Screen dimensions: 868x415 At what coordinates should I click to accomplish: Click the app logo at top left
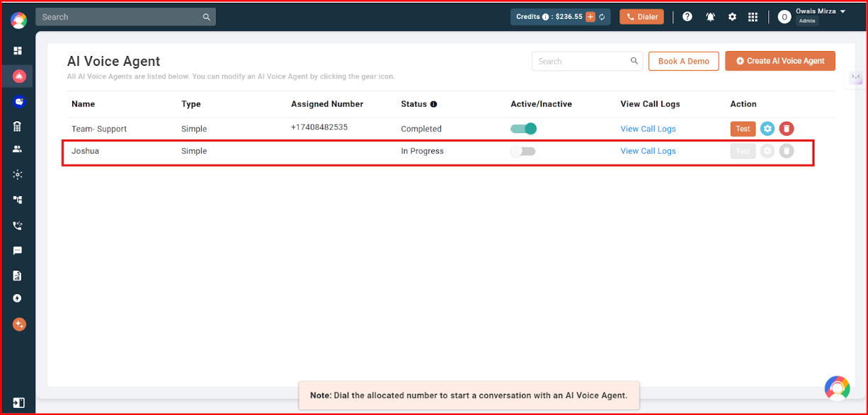(x=18, y=20)
